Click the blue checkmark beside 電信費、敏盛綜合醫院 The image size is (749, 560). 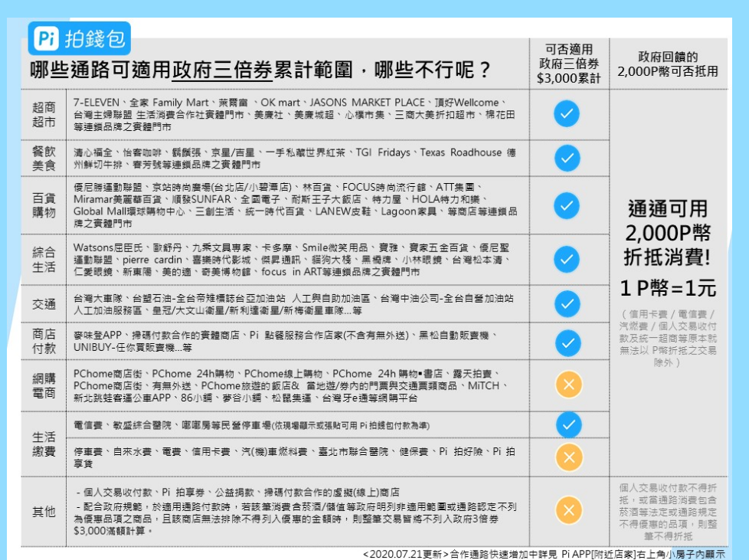(569, 424)
